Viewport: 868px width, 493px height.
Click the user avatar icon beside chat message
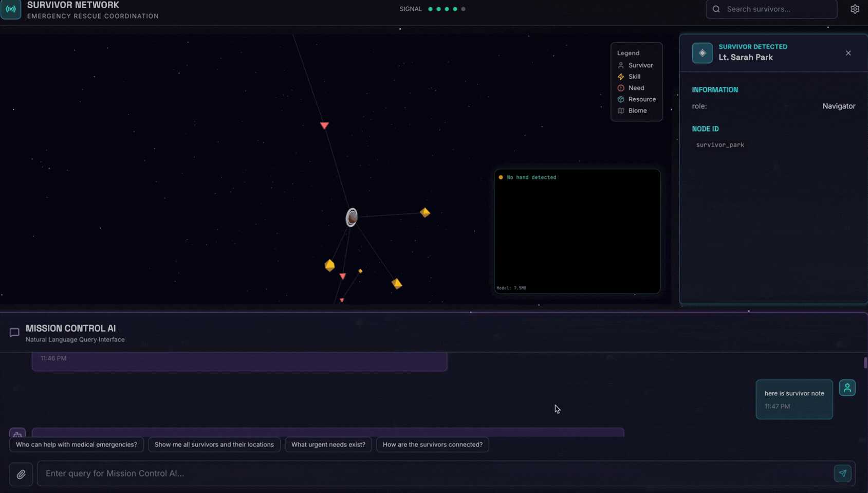click(x=847, y=388)
